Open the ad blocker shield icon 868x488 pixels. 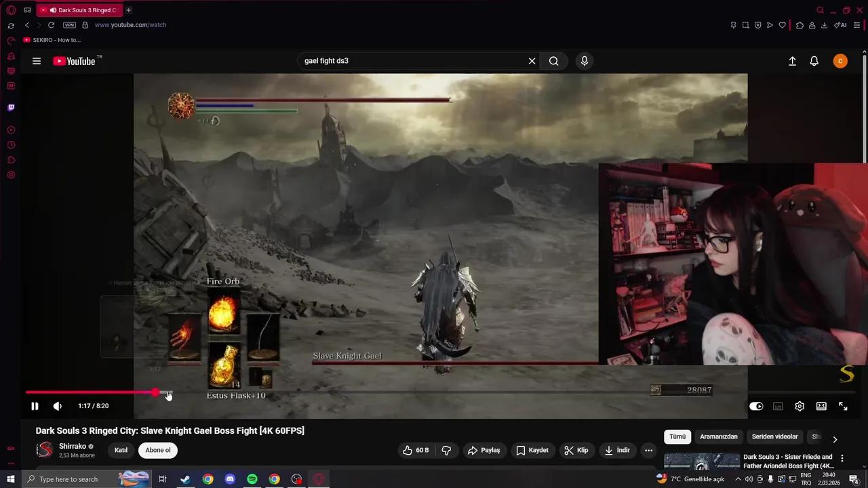(x=757, y=25)
